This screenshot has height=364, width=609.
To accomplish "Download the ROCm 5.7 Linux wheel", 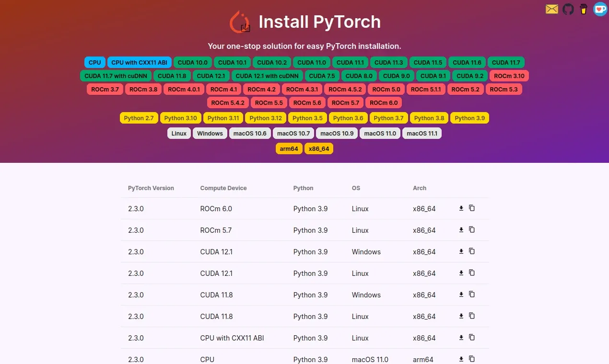I will (461, 230).
